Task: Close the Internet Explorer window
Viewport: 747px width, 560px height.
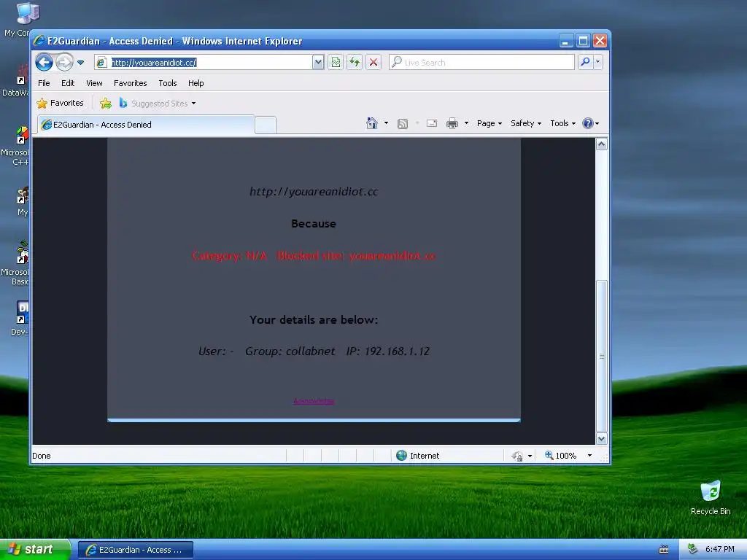Action: click(600, 41)
